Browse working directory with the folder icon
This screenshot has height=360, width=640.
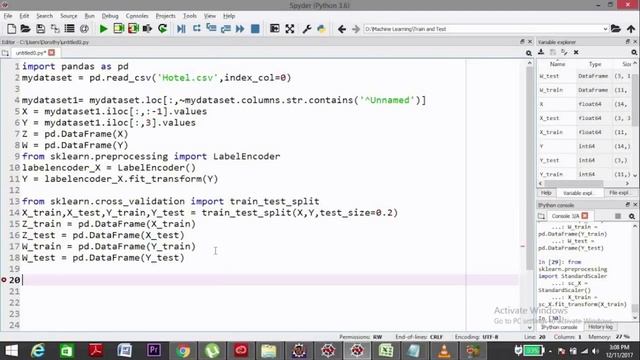pos(616,29)
